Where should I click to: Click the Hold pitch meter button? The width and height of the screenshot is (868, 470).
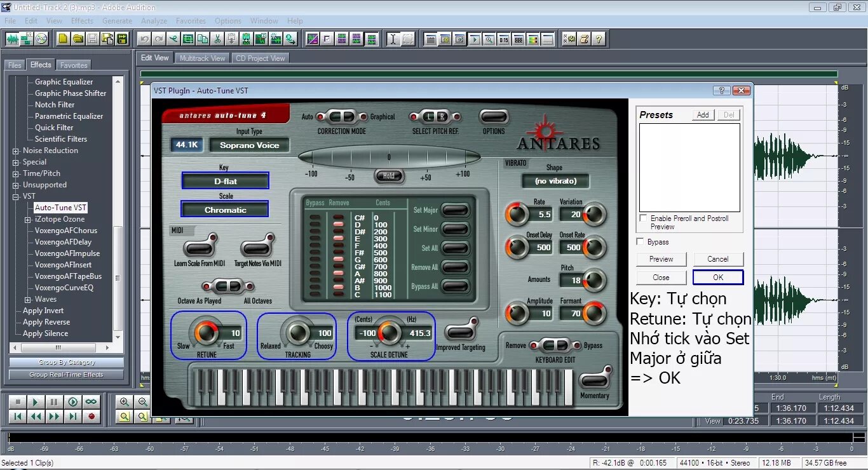click(389, 176)
